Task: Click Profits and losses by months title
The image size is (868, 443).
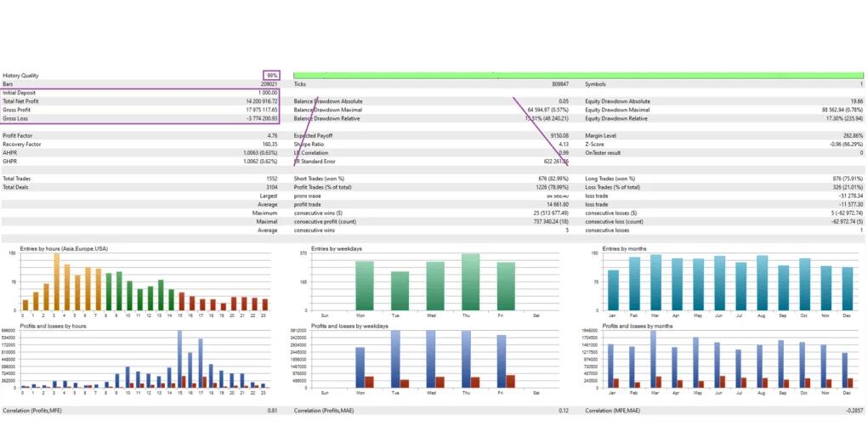Action: [638, 326]
